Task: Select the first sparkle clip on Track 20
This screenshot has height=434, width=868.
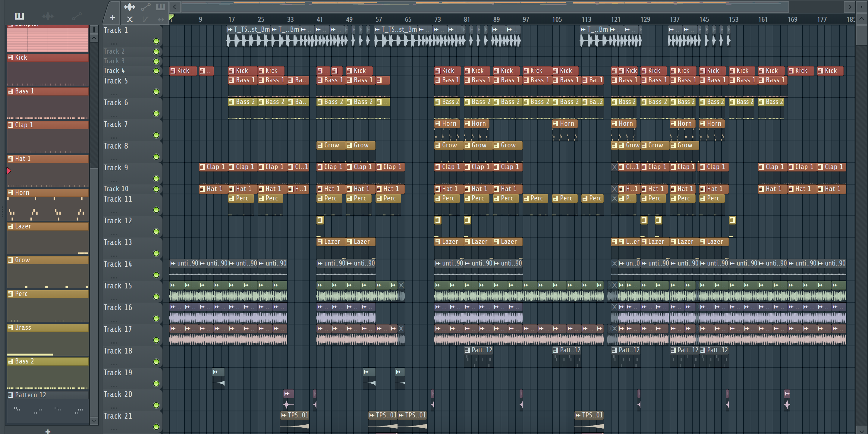Action: [x=288, y=399]
